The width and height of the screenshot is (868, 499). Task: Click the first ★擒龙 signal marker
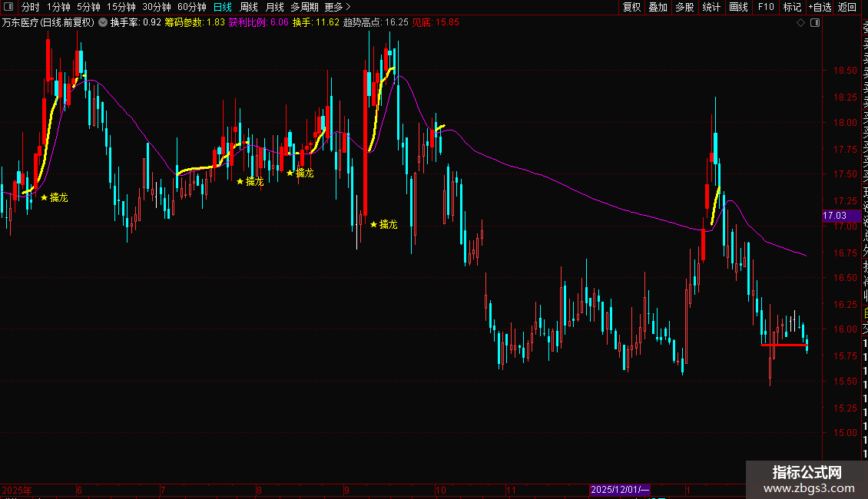(55, 197)
